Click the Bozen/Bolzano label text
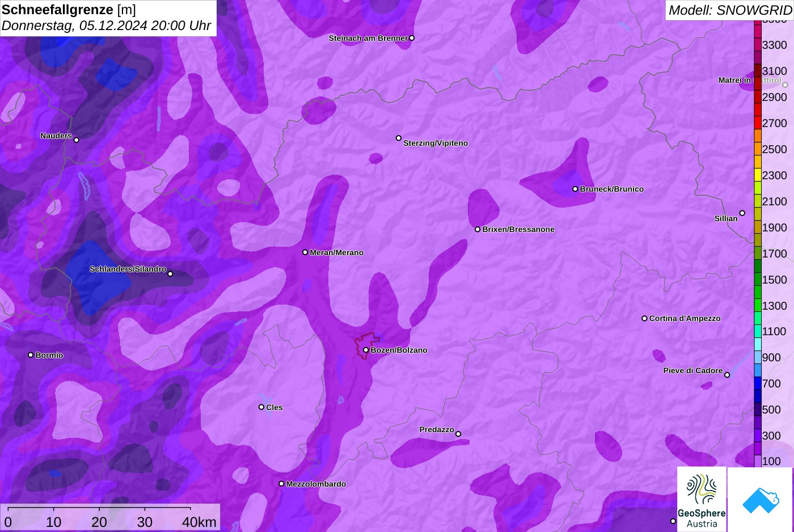The height and width of the screenshot is (532, 794). pyautogui.click(x=399, y=350)
